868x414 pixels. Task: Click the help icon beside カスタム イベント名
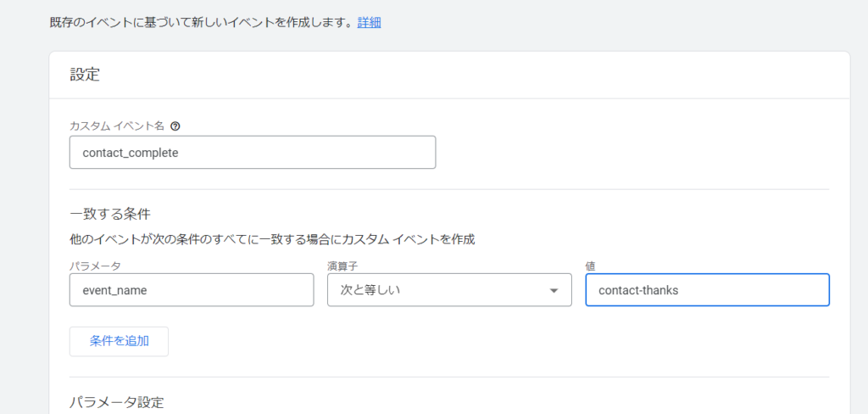[175, 126]
